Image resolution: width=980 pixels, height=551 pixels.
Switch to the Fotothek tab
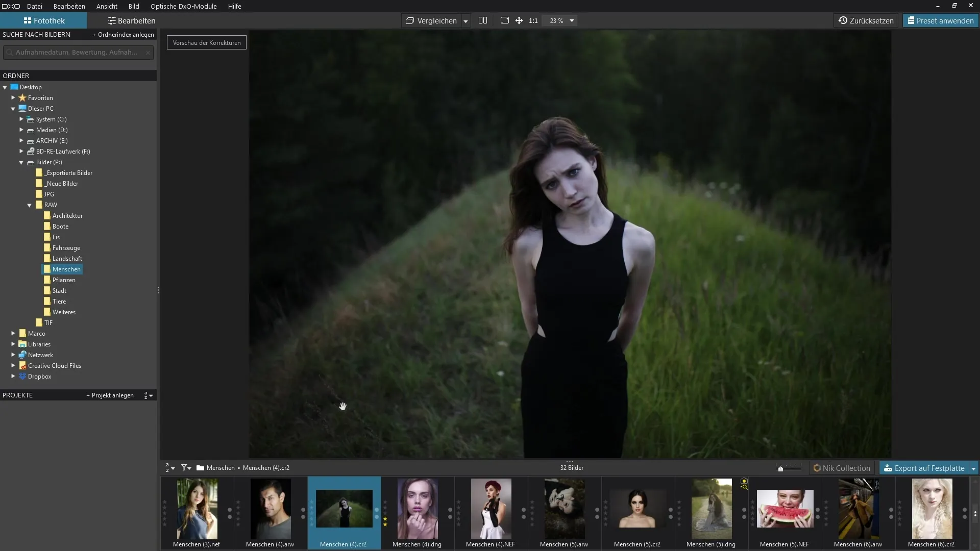coord(43,20)
